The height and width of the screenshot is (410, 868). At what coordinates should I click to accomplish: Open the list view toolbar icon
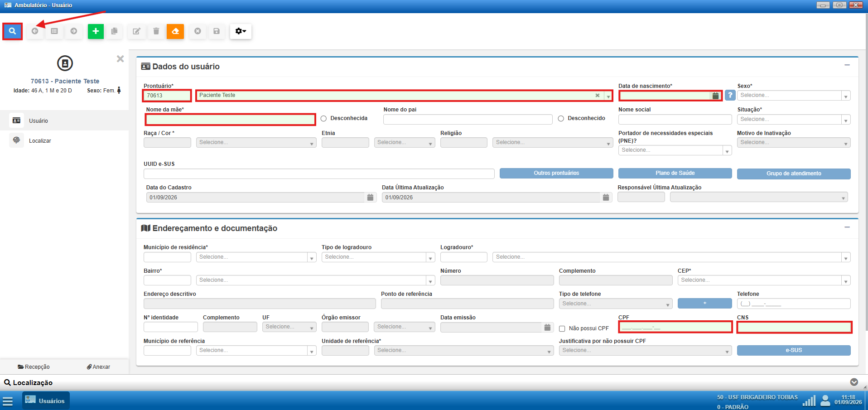pyautogui.click(x=54, y=31)
